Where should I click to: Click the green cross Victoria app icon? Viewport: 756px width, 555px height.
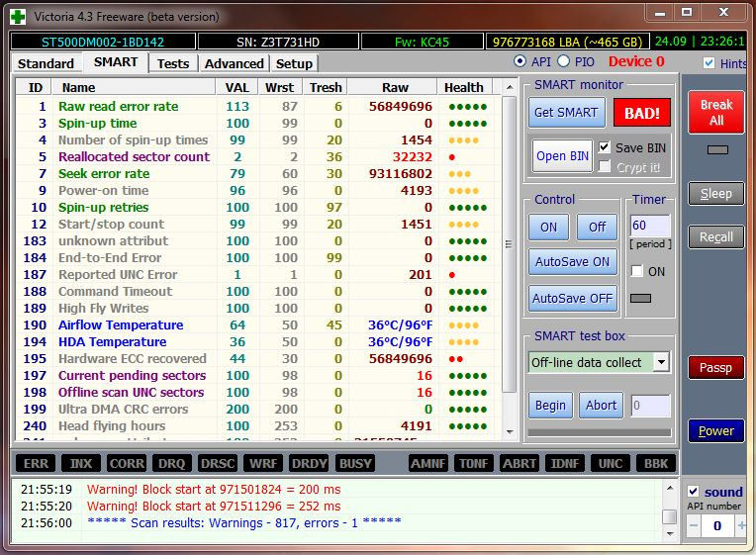18,17
